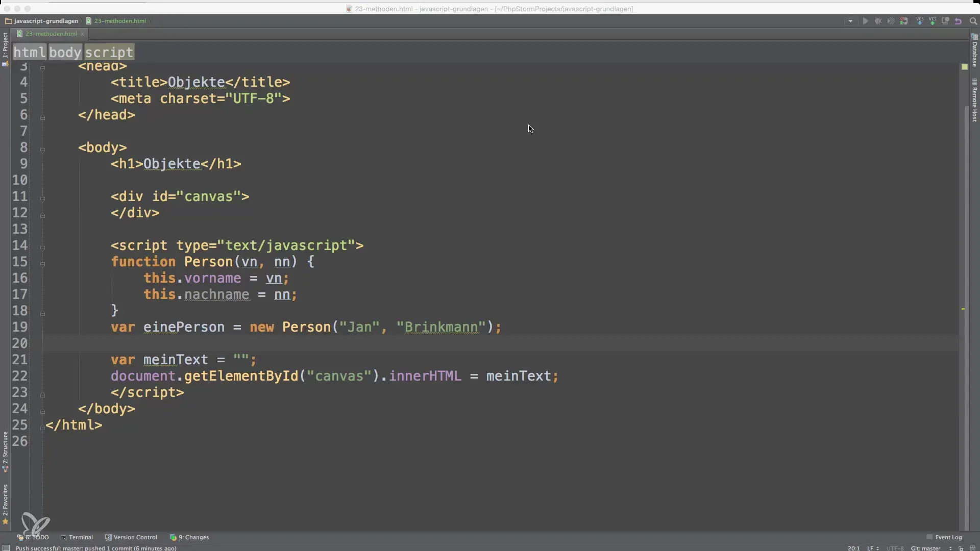
Task: Open the 6: TODO tool window
Action: 33,537
